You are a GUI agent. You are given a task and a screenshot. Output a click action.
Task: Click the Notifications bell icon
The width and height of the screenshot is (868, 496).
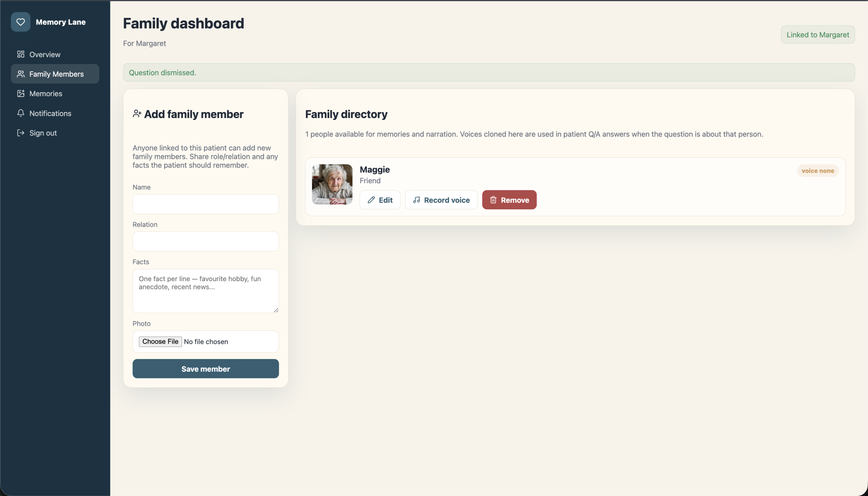[21, 113]
